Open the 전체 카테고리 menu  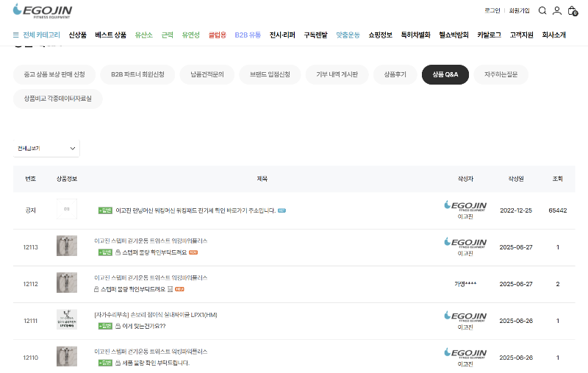[x=41, y=35]
